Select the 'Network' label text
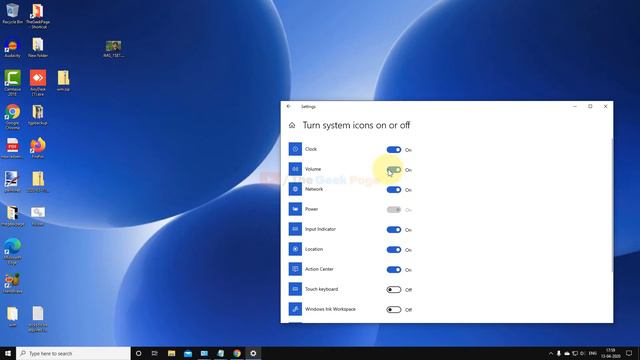The image size is (640, 360). (x=314, y=189)
